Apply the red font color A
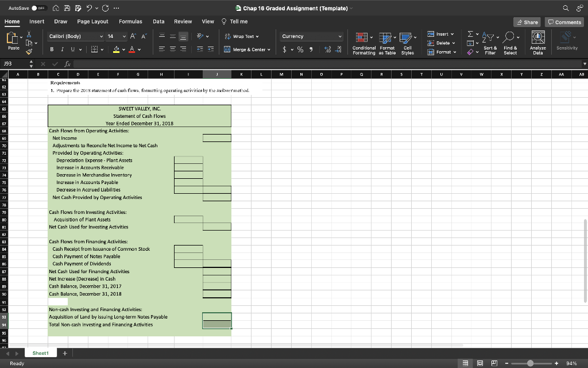Image resolution: width=588 pixels, height=368 pixels. (131, 49)
